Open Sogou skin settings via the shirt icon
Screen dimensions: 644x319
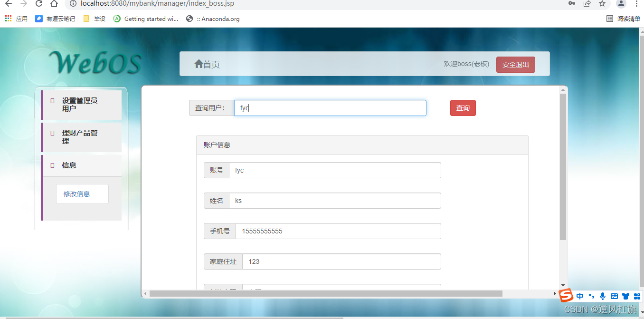pos(625,296)
